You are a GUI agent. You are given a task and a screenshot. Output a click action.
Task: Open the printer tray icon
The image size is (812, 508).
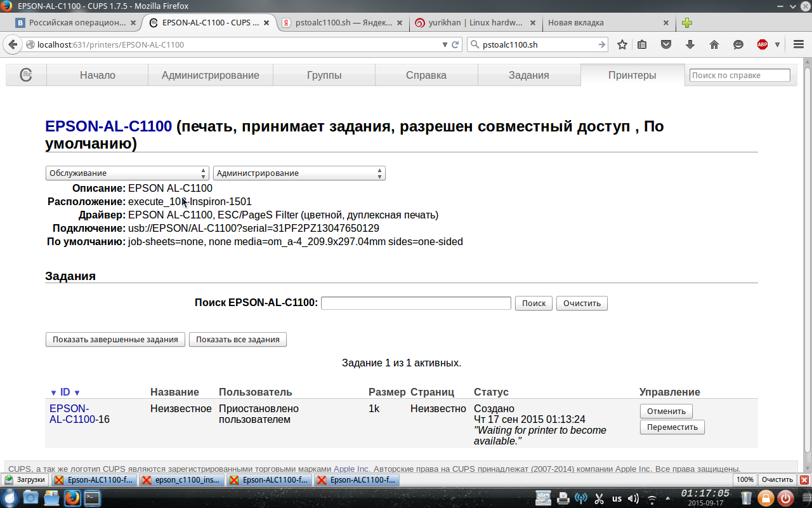coord(562,498)
